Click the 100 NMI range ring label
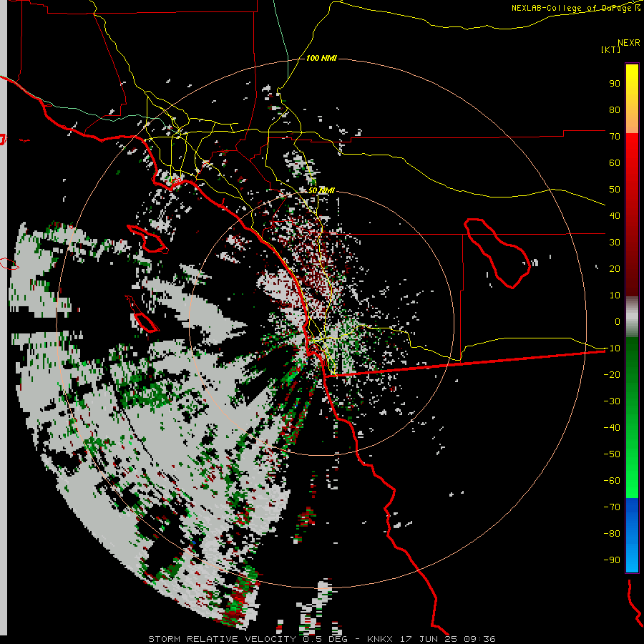This screenshot has height=644, width=644. 321,58
